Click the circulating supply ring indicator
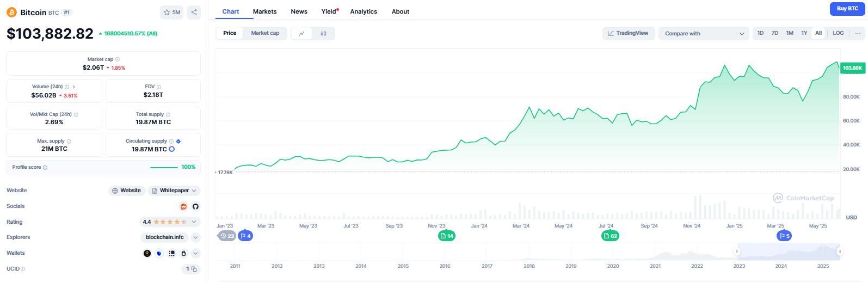This screenshot has width=868, height=282. point(172,149)
